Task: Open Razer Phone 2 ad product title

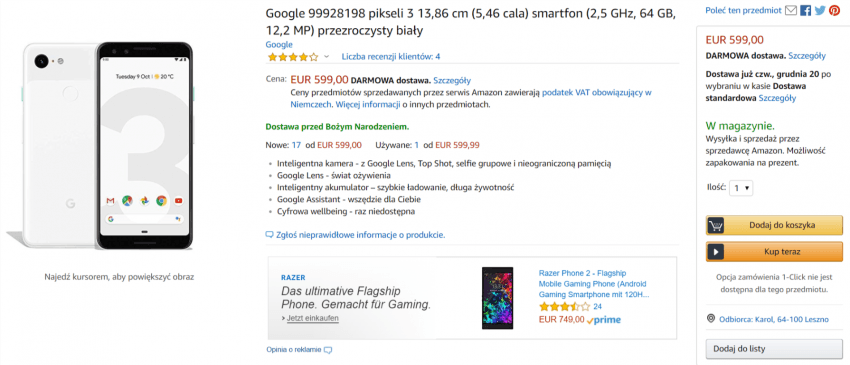Action: (594, 284)
